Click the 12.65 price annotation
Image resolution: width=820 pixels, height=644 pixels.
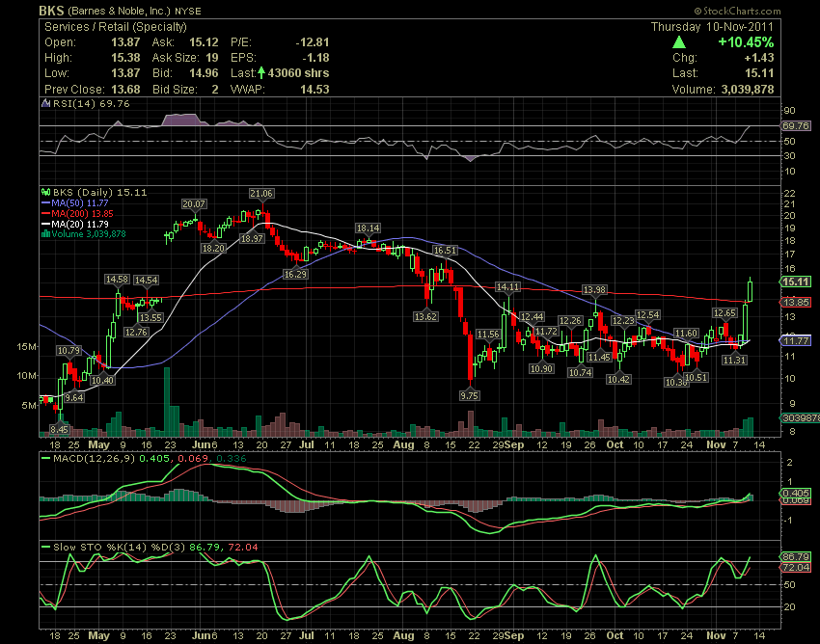tap(724, 313)
